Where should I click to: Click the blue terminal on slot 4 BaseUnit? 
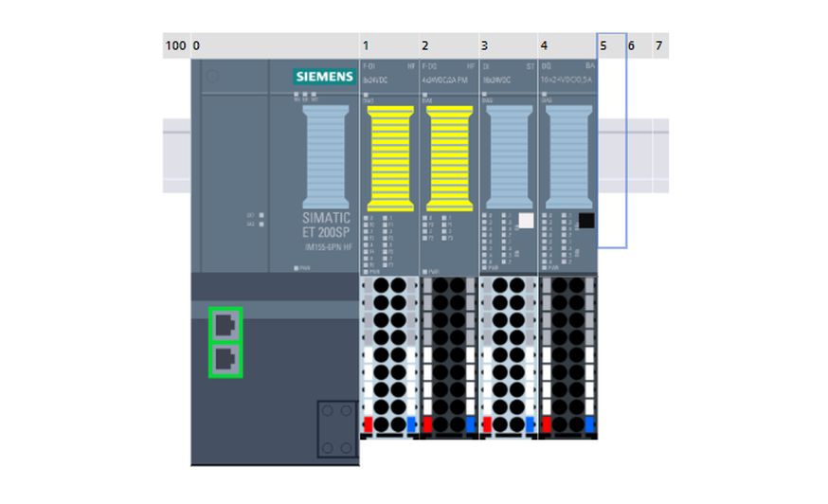590,424
